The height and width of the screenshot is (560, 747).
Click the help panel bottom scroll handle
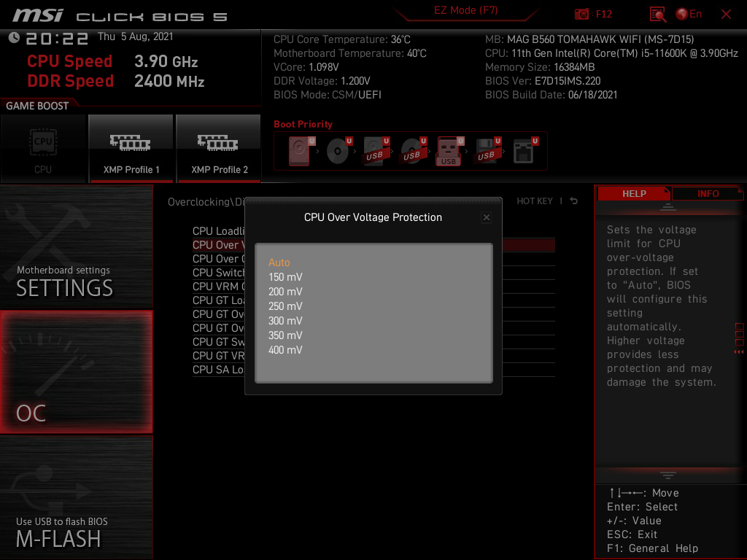tap(668, 475)
